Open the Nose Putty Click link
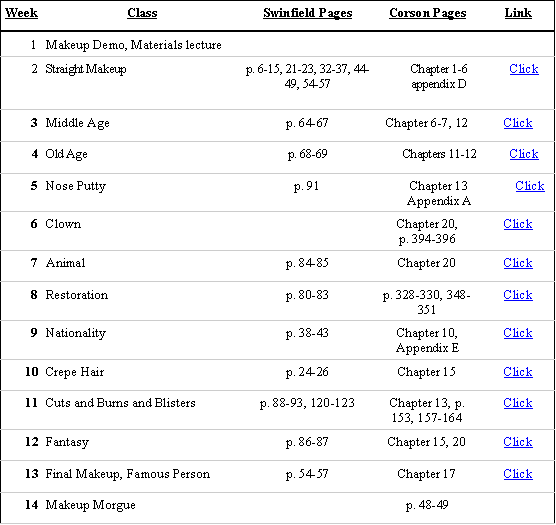556x525 pixels. [530, 186]
